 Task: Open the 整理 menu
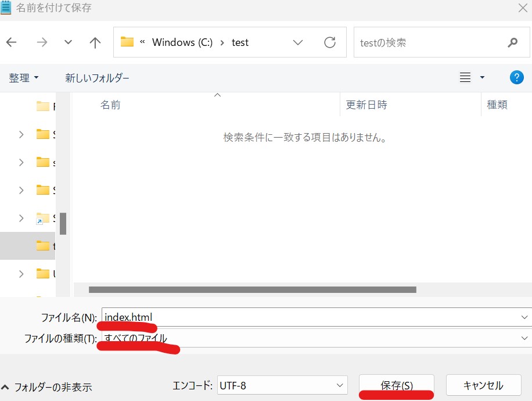(24, 78)
